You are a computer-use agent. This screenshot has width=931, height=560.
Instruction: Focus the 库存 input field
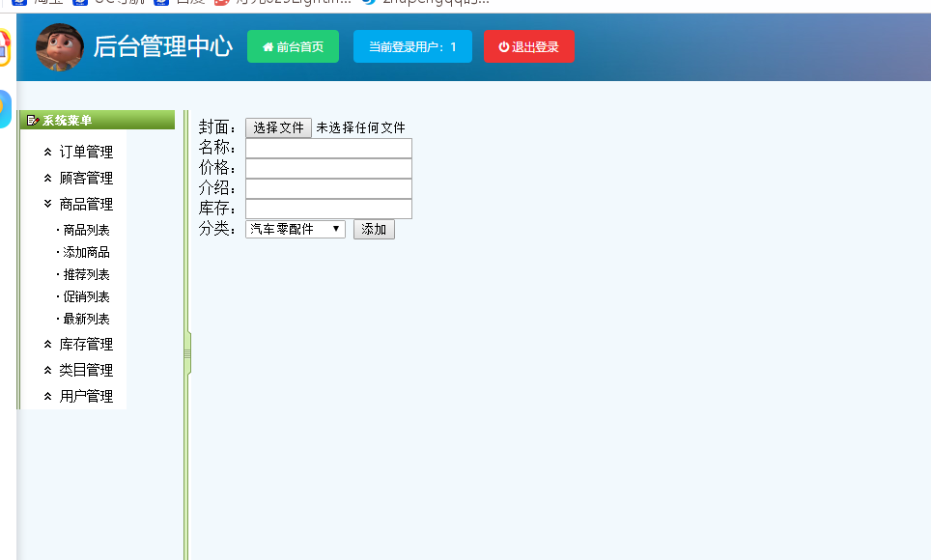click(328, 210)
